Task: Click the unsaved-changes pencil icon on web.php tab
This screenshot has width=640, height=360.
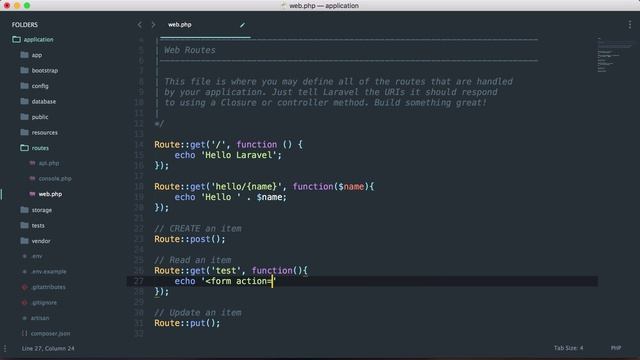Action: point(242,25)
